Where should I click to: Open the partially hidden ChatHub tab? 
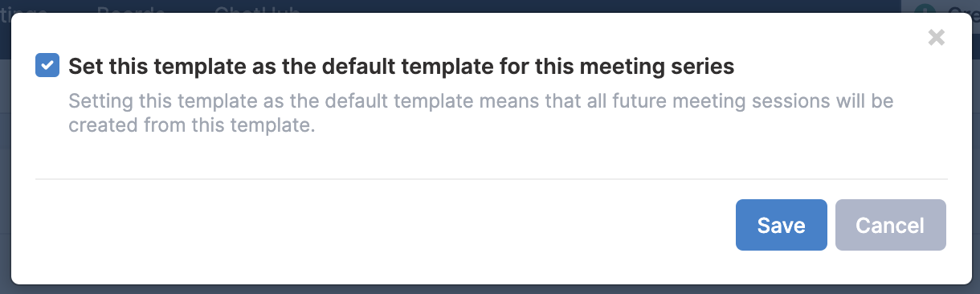tap(257, 8)
